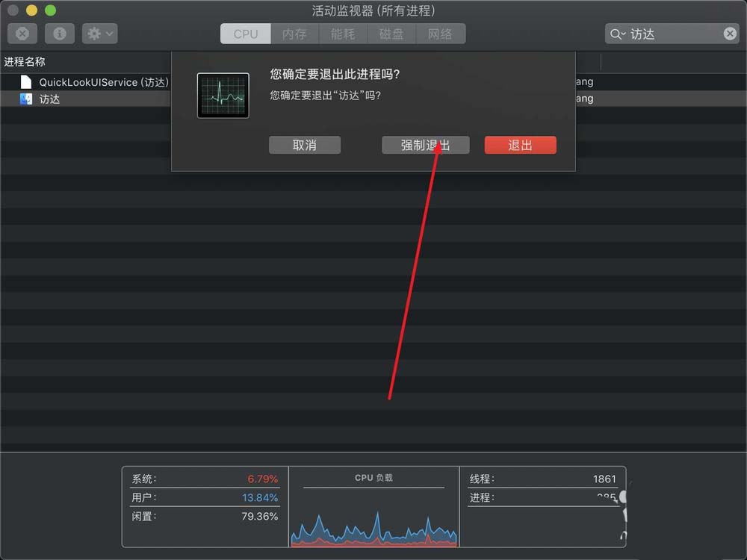Screen dimensions: 747x560
Task: Click the 退出 button
Action: 520,145
